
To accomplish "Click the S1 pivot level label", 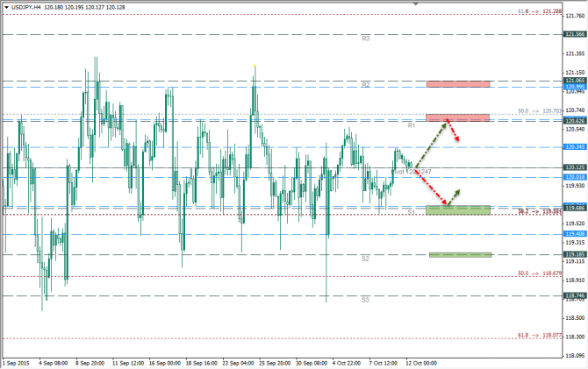I will pos(412,212).
